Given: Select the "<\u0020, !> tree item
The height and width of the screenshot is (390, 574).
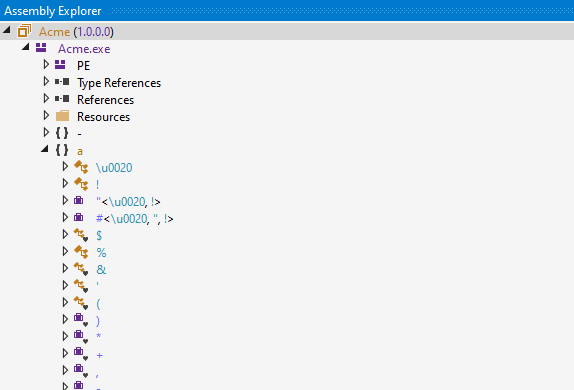Looking at the screenshot, I should [128, 201].
